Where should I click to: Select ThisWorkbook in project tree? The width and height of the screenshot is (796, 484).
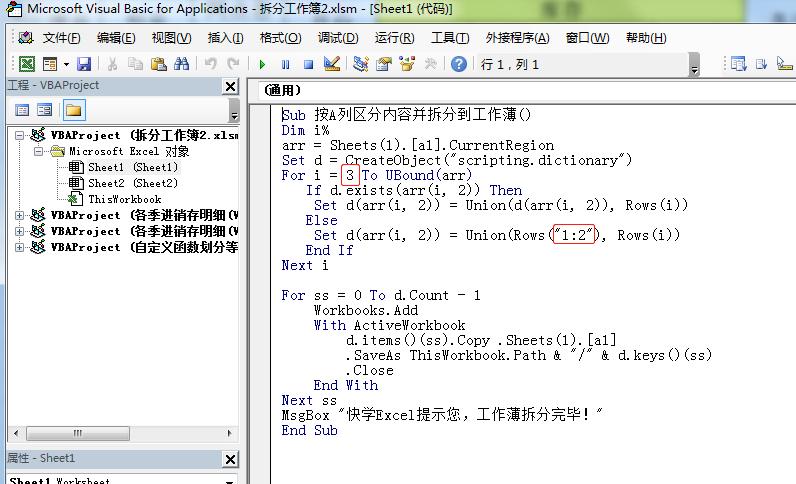pyautogui.click(x=124, y=199)
